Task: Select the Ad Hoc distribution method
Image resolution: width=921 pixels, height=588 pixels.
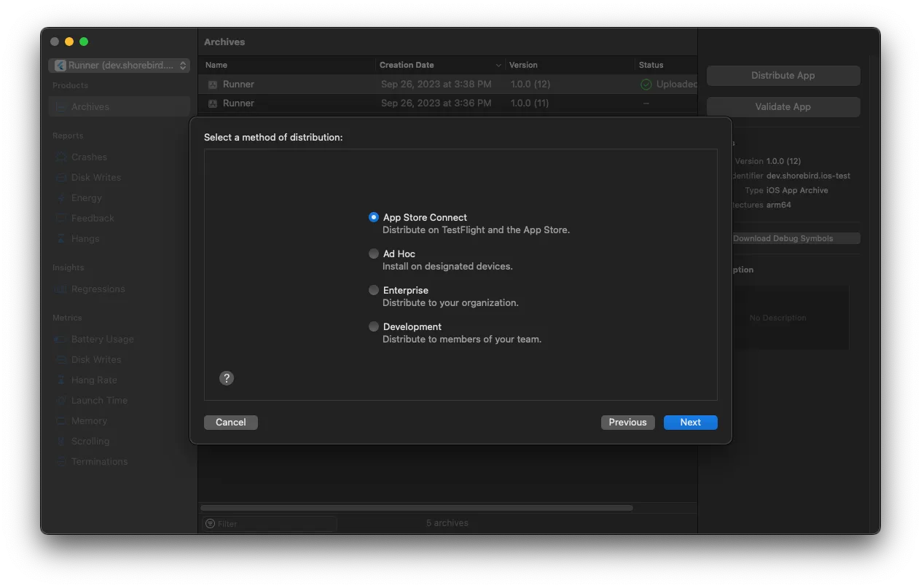Action: pyautogui.click(x=374, y=254)
